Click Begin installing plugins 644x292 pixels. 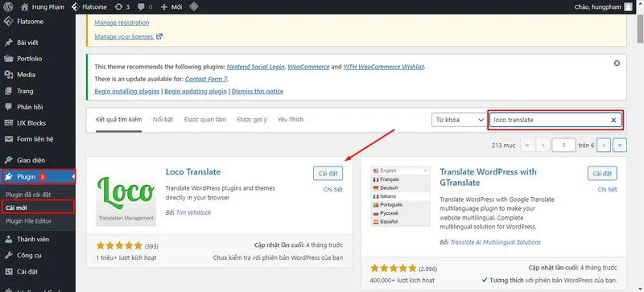tap(127, 91)
